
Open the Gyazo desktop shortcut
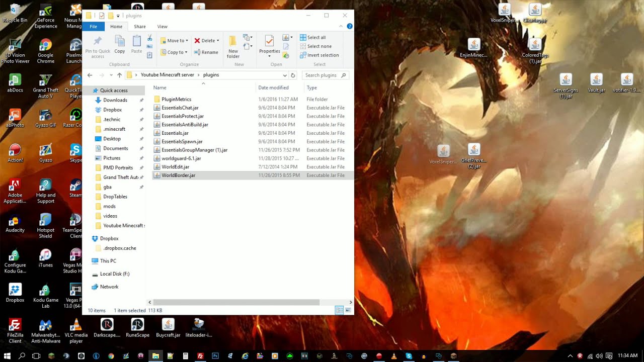click(45, 153)
